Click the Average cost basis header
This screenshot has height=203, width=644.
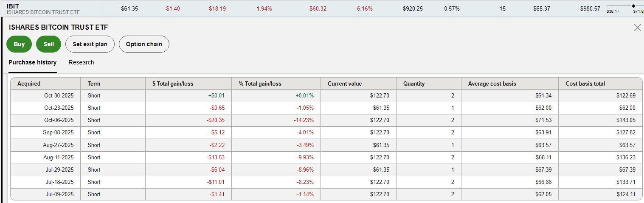[492, 83]
